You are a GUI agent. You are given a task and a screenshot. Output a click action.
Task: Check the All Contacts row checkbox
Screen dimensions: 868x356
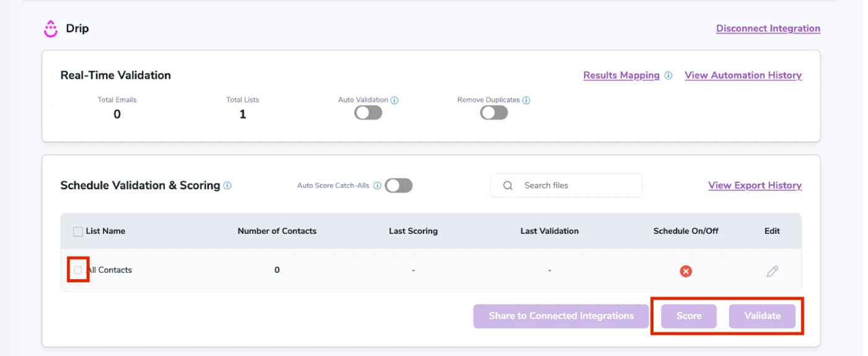78,270
